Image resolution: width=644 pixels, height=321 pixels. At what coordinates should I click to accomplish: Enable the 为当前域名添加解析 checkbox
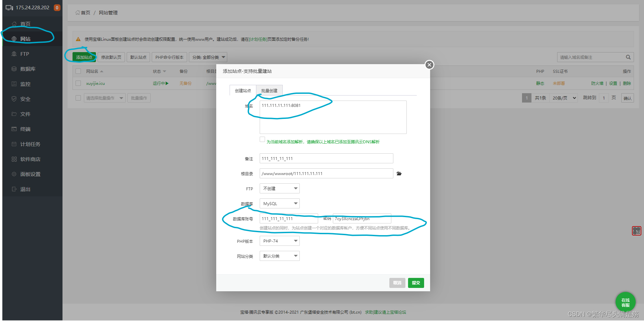pos(262,139)
